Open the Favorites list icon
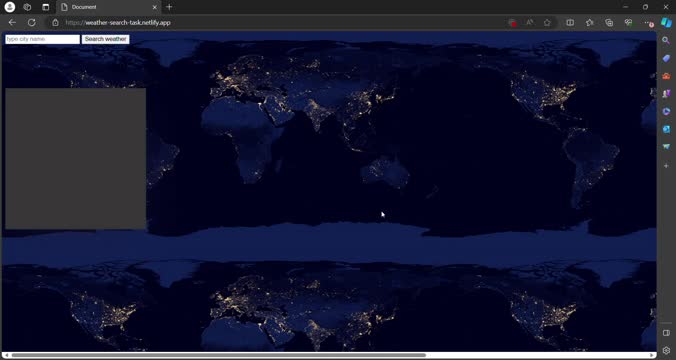Screen dimensions: 676x360 point(589,22)
